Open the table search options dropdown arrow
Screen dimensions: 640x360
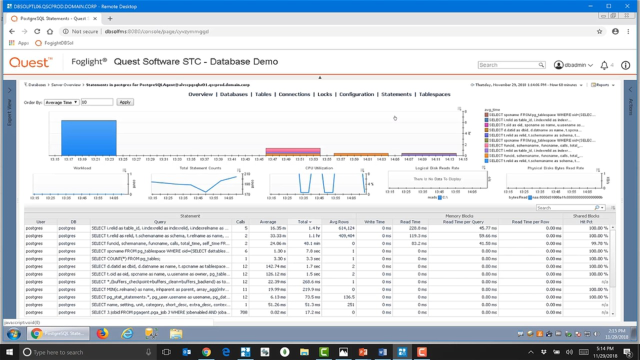tap(602, 208)
